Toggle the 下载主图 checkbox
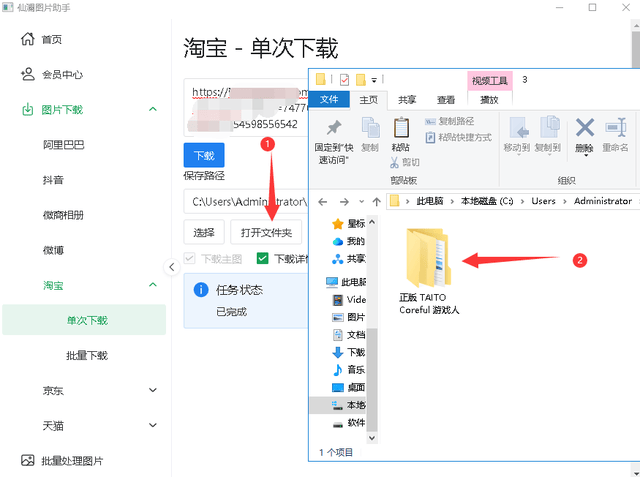640x477 pixels. point(189,258)
